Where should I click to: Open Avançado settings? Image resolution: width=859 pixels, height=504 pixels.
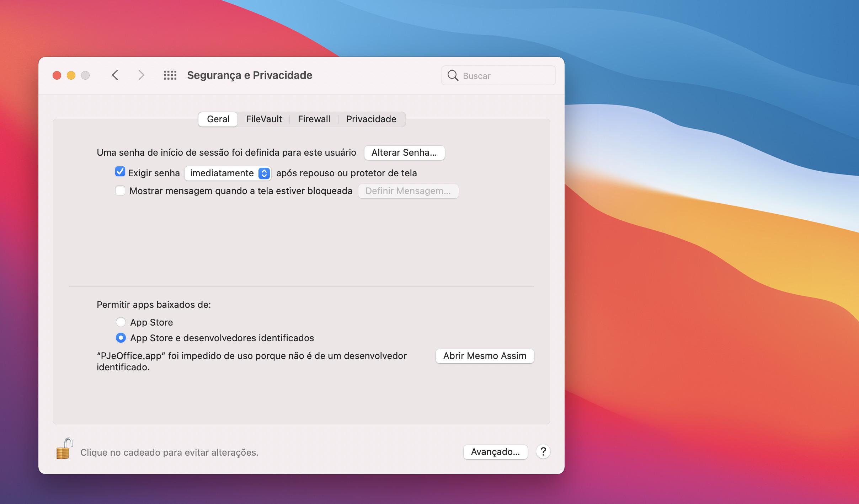coord(494,451)
